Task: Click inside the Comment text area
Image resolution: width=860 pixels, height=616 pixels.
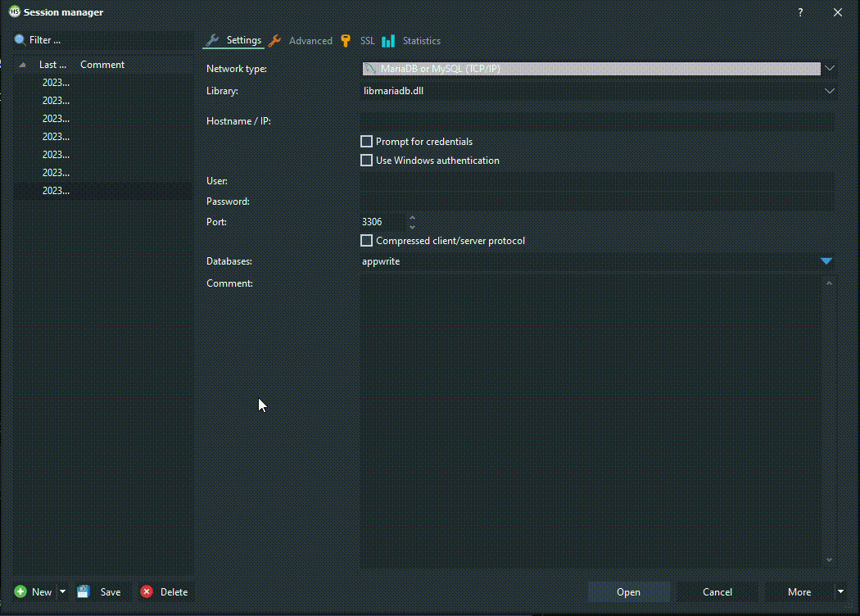Action: click(x=591, y=421)
